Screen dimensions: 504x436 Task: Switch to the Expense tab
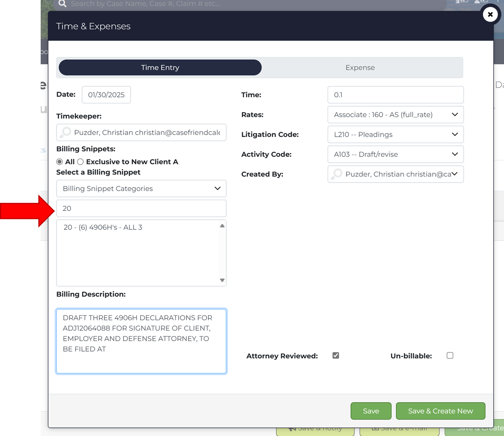click(x=360, y=67)
